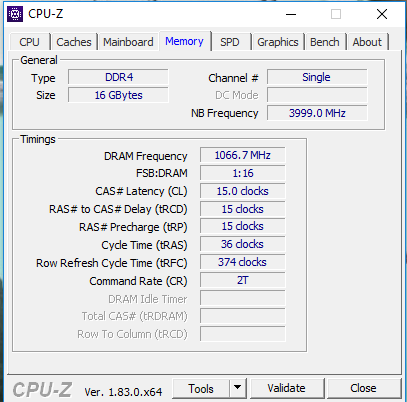Click the DRAM Frequency value field
This screenshot has width=407, height=402.
pos(243,155)
